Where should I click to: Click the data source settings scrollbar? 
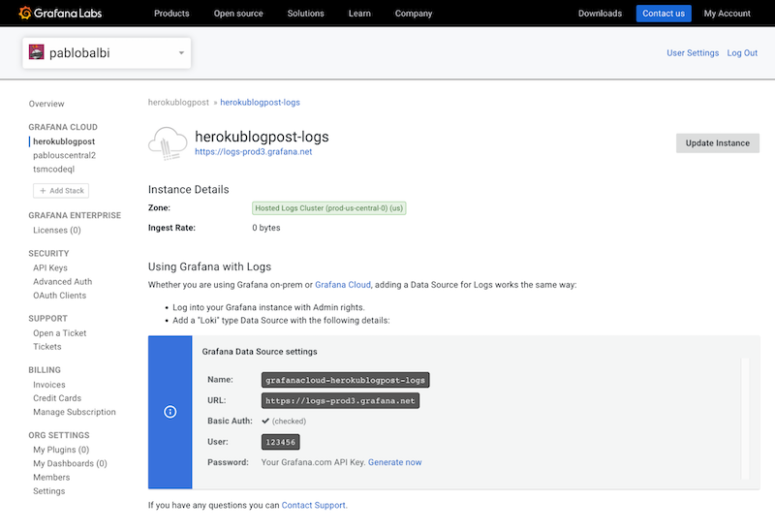pyautogui.click(x=745, y=417)
